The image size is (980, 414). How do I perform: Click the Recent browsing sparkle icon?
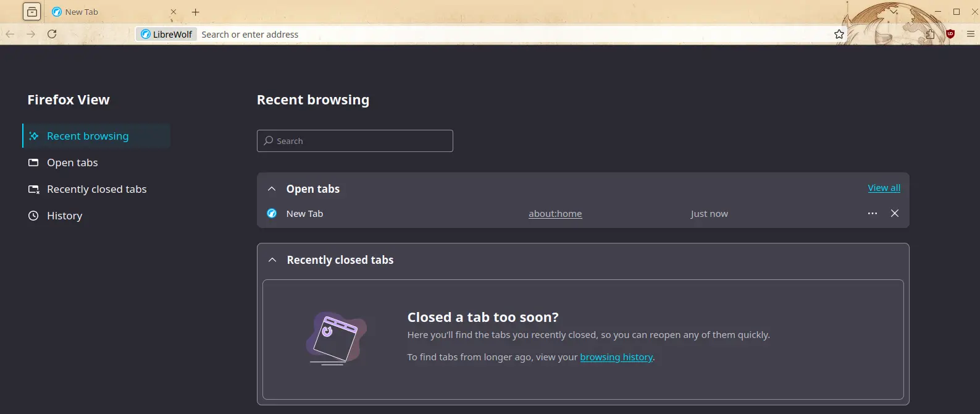[x=34, y=136]
